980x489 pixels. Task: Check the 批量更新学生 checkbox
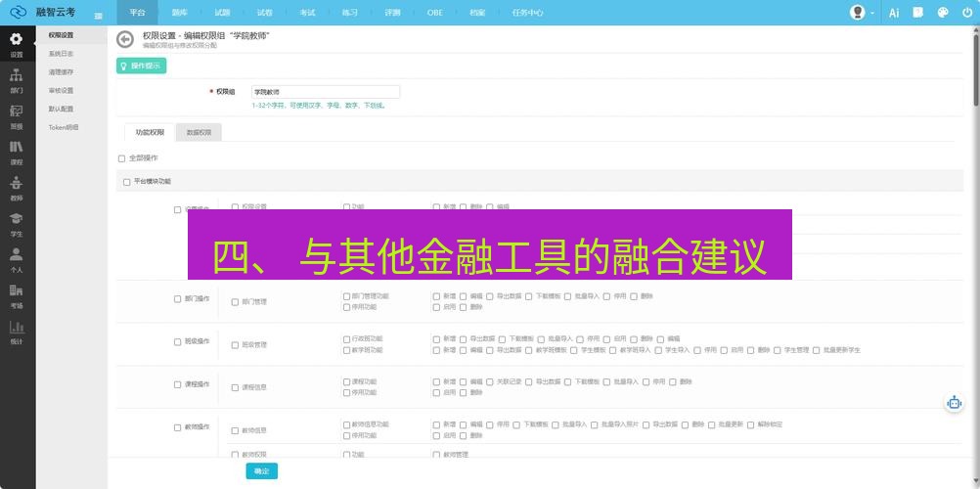[x=817, y=350]
